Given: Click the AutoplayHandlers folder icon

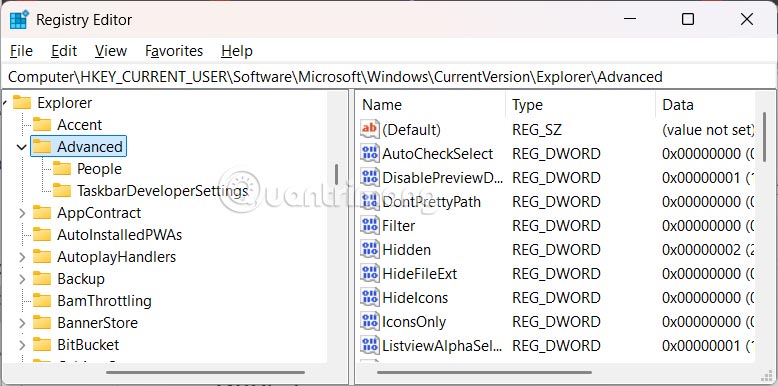Looking at the screenshot, I should pyautogui.click(x=42, y=257).
